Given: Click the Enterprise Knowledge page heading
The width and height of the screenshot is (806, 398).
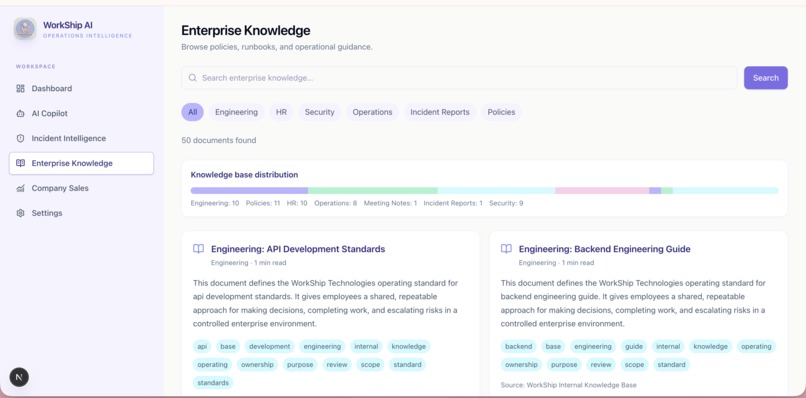Looking at the screenshot, I should (x=246, y=30).
